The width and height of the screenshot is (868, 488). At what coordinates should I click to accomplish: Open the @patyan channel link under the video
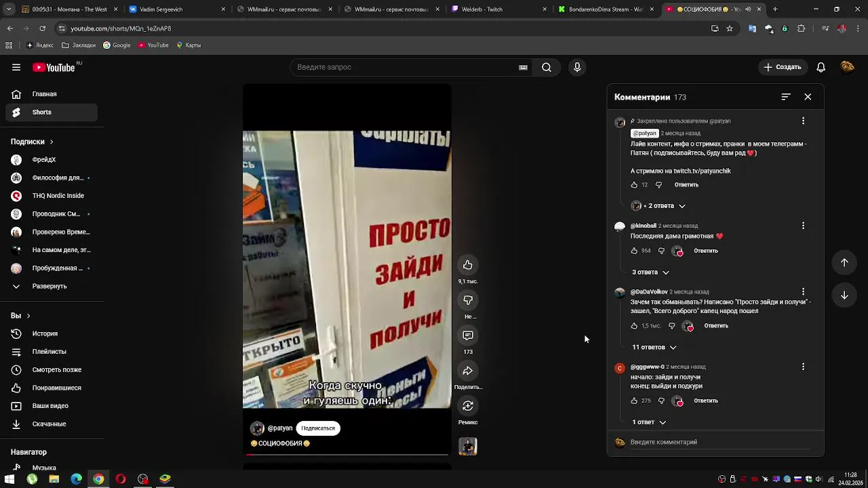coord(279,428)
